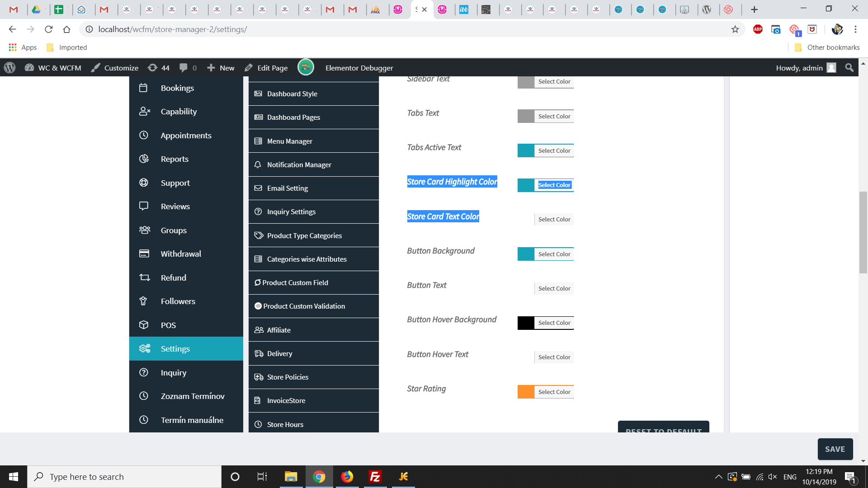The image size is (868, 488).
Task: Click Tabs Active Text teal color swatch
Action: 526,150
